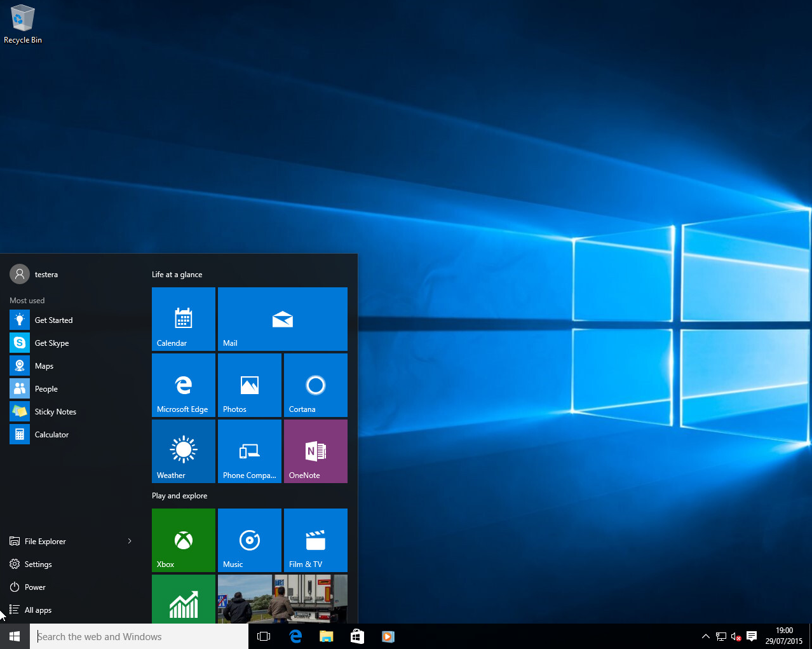Screen dimensions: 812x649
Task: Click the Search the web and Windows box
Action: [139, 636]
